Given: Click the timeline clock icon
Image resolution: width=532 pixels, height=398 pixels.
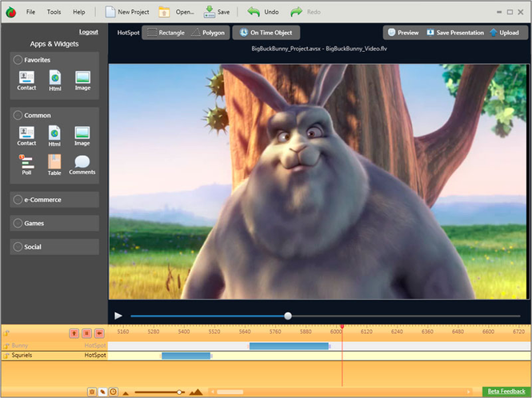Looking at the screenshot, I should (114, 392).
